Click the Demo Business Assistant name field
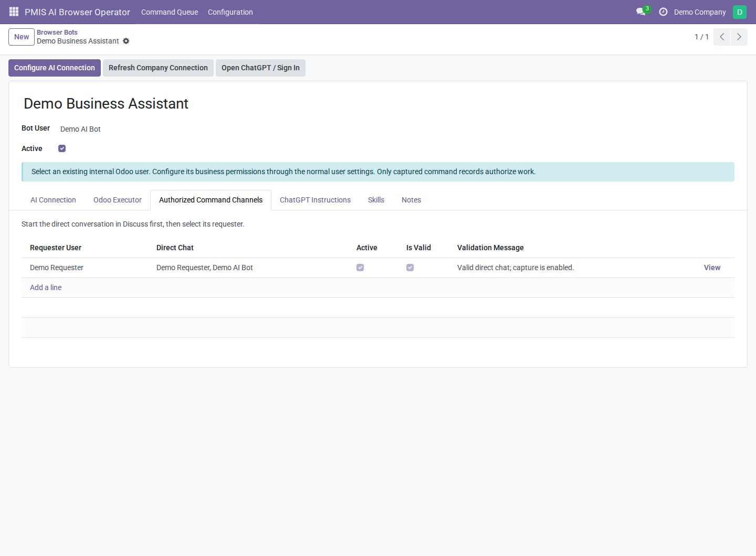Image resolution: width=756 pixels, height=556 pixels. point(106,103)
